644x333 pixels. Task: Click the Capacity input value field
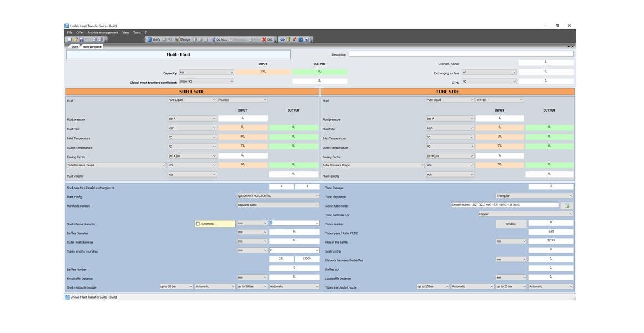(x=263, y=72)
